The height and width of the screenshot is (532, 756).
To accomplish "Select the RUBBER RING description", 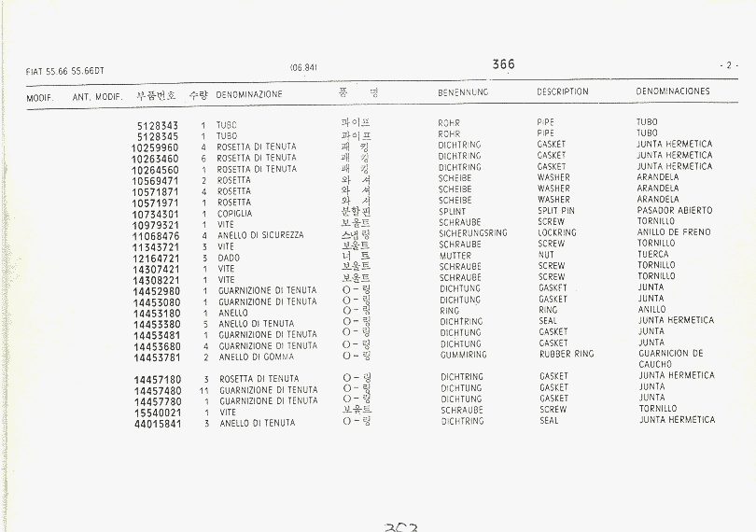I will pyautogui.click(x=566, y=355).
